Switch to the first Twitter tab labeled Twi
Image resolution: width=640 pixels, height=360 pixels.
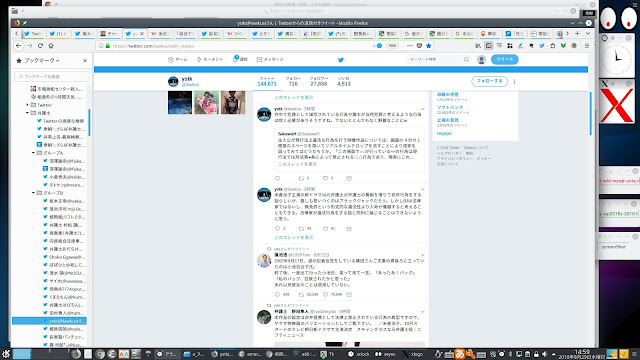pos(33,33)
